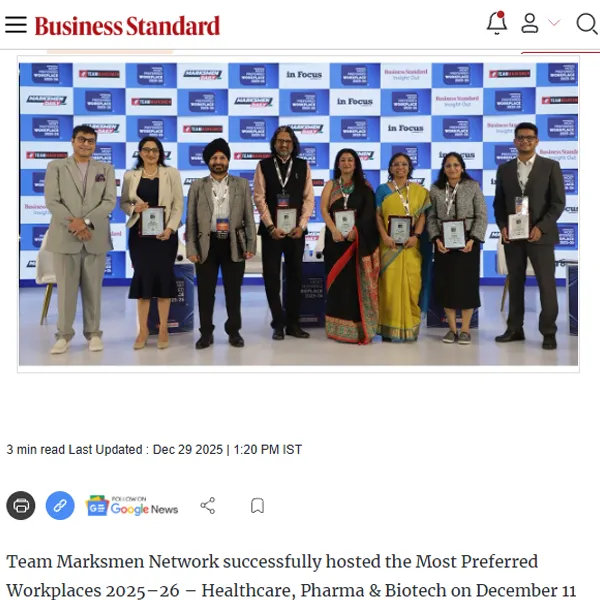Image resolution: width=600 pixels, height=600 pixels.
Task: Print the article via printer icon
Action: (x=21, y=505)
